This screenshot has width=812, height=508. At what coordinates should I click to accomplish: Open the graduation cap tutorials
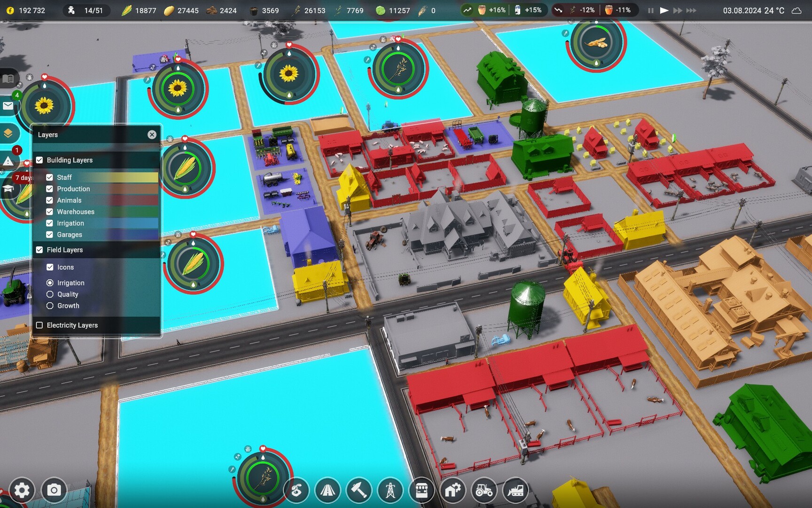click(x=9, y=189)
